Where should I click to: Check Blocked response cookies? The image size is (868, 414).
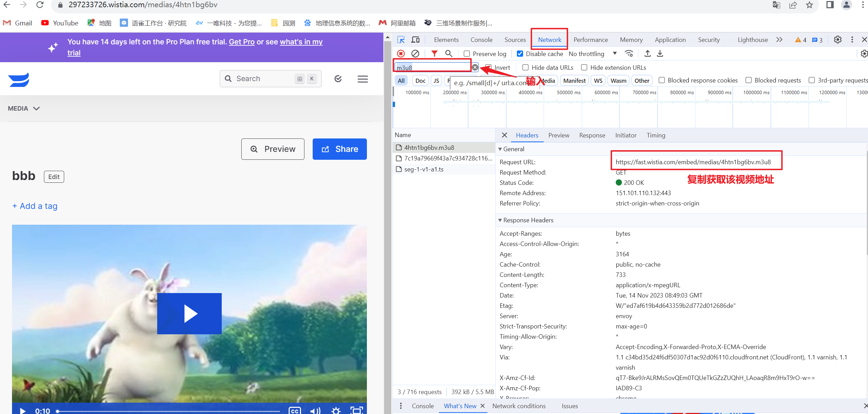(x=662, y=80)
